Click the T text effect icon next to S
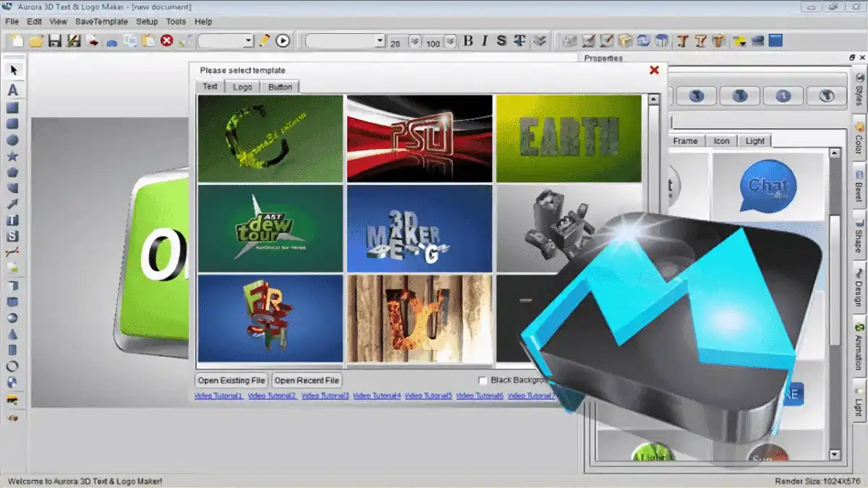The image size is (868, 488). pyautogui.click(x=519, y=41)
